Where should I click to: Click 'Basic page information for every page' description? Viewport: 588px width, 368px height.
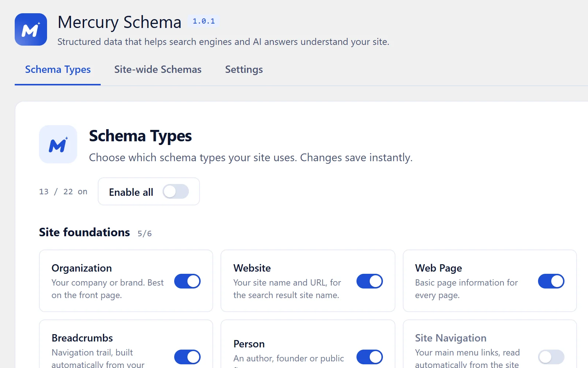point(466,289)
